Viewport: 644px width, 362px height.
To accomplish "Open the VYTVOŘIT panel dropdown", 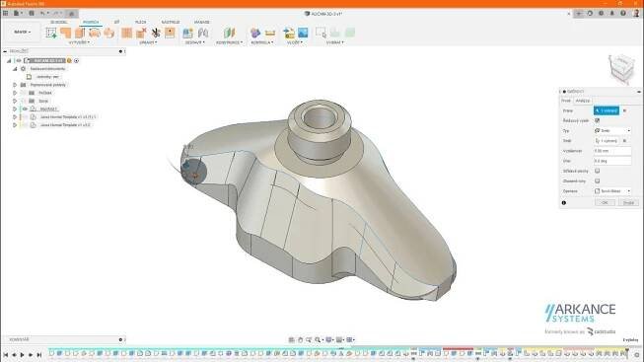I will tap(79, 42).
